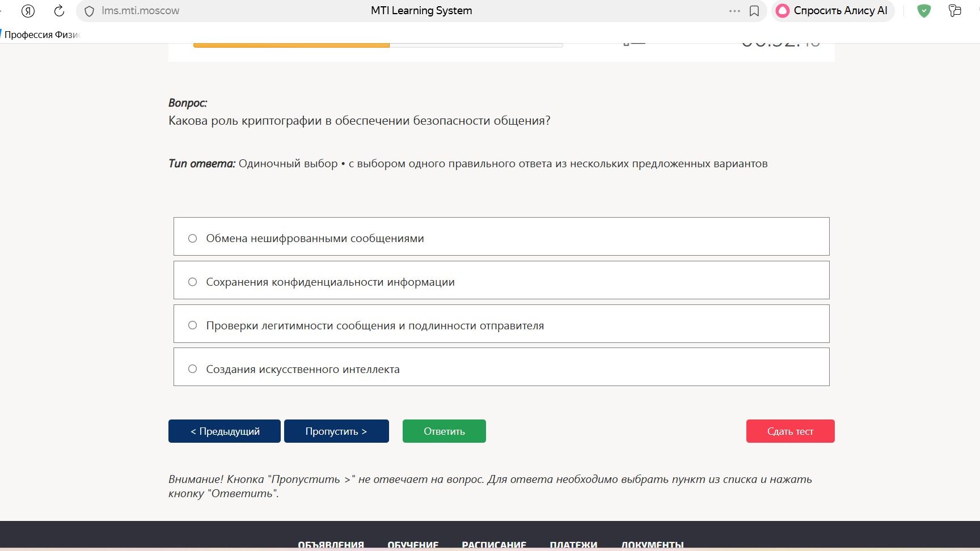
Task: Open 'РАСПИСАНИЕ' in the footer menu
Action: [x=494, y=545]
